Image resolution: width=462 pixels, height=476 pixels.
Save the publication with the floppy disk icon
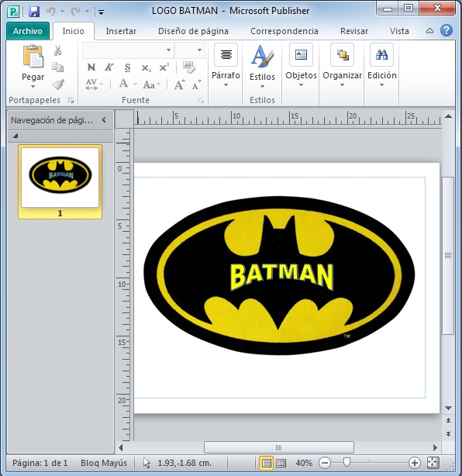pyautogui.click(x=34, y=12)
